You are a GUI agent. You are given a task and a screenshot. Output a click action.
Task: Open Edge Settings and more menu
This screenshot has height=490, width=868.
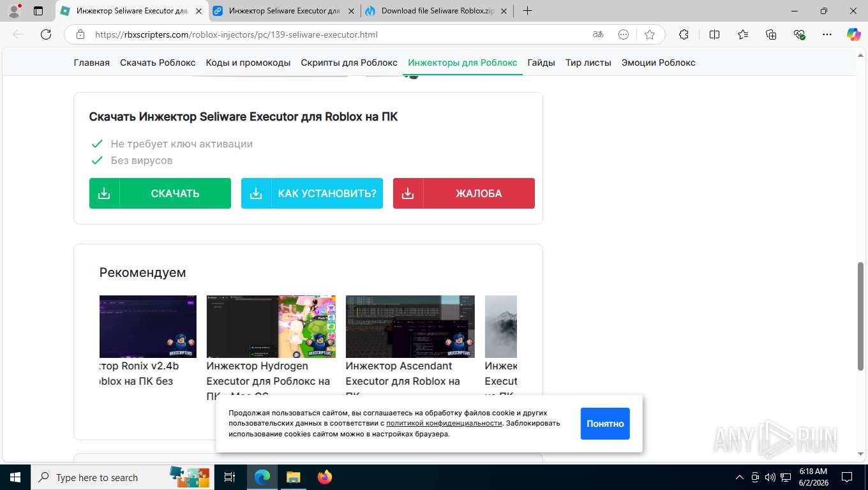(x=827, y=34)
